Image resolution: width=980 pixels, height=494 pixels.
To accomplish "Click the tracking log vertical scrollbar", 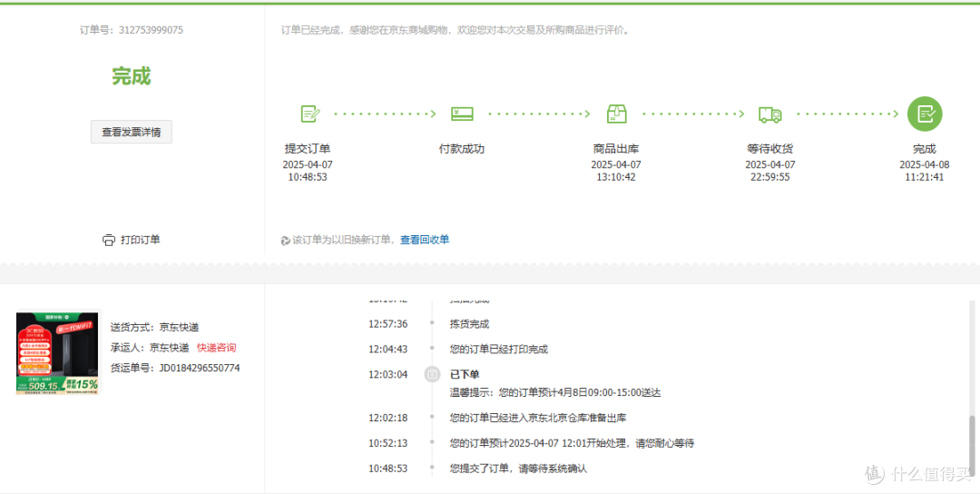I will click(971, 446).
